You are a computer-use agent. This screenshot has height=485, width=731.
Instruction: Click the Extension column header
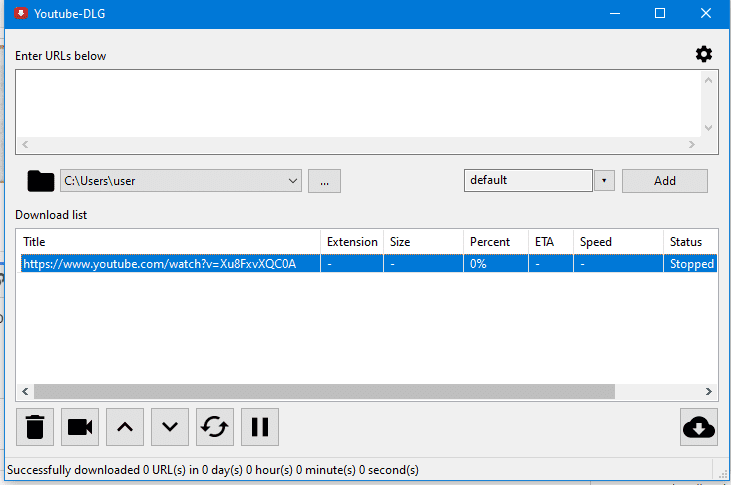pyautogui.click(x=352, y=242)
